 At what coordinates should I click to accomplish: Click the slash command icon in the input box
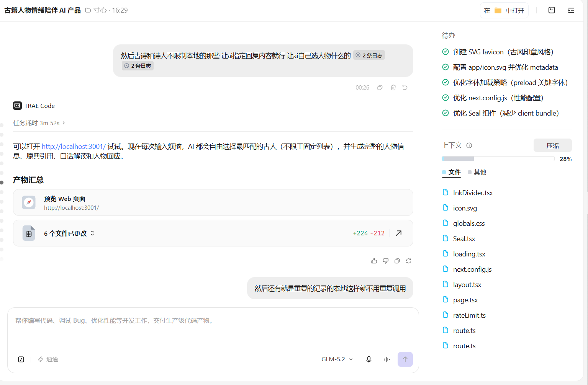21,359
